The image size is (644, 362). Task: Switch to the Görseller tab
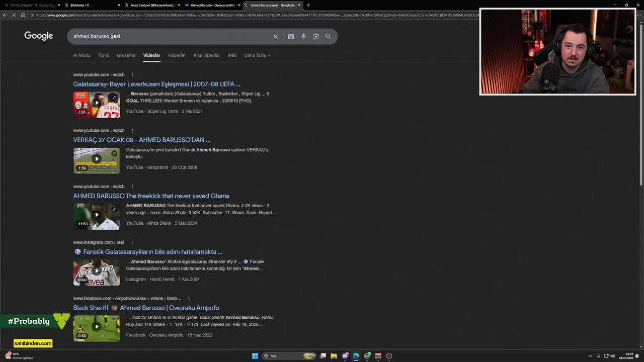pos(126,55)
